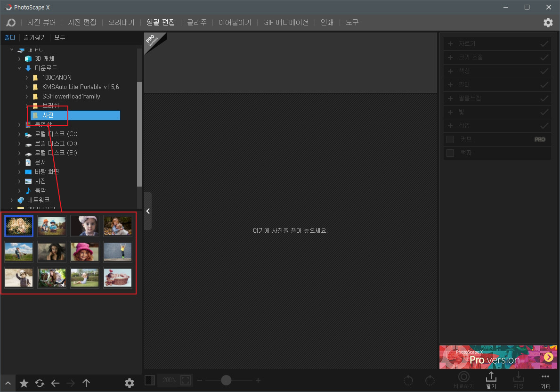Open the 인쇄 print tab
Image resolution: width=560 pixels, height=392 pixels.
(327, 23)
